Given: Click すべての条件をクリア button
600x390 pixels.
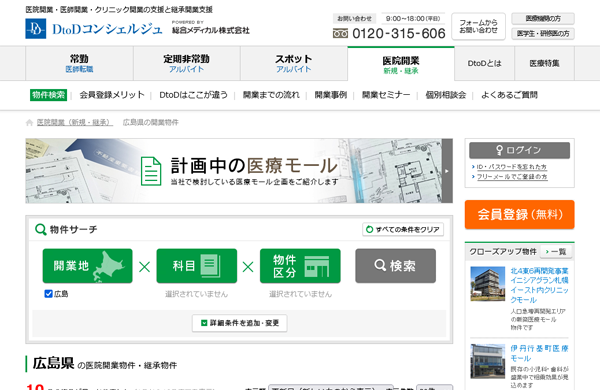Looking at the screenshot, I should coord(403,229).
